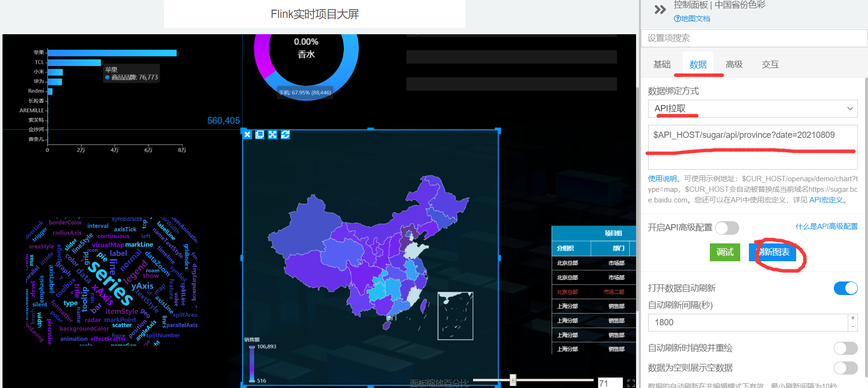This screenshot has width=868, height=388.
Task: Enter fullscreen via bottom corner bracket icon
Action: (631, 383)
